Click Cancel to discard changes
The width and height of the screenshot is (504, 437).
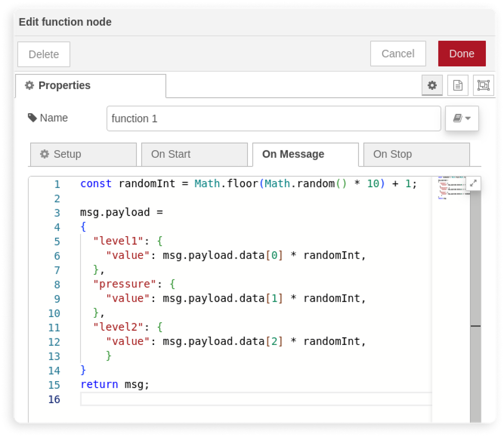pyautogui.click(x=398, y=53)
